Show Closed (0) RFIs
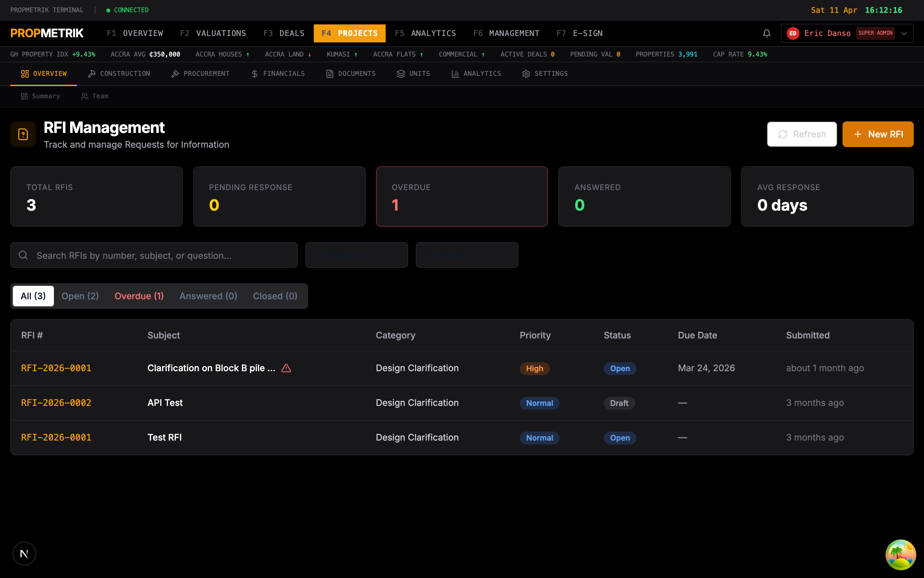 tap(275, 296)
